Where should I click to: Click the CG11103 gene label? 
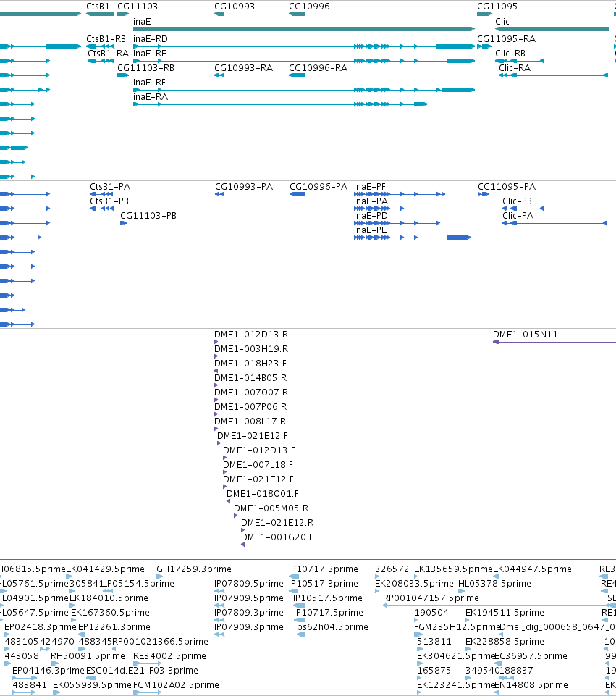tap(137, 7)
